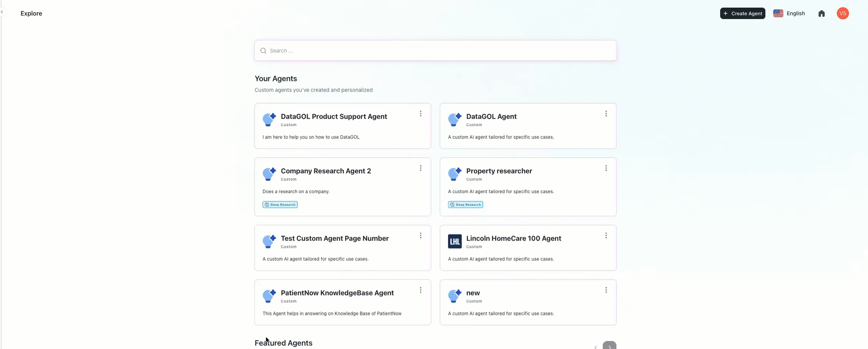
Task: Click the Lincoln HomeCare LHL logo
Action: coord(455,241)
